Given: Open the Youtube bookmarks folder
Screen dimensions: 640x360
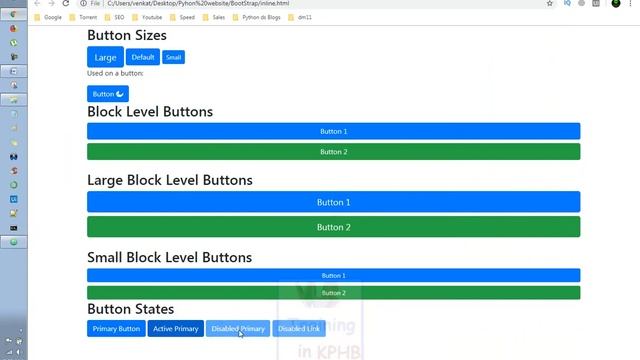Looking at the screenshot, I should (x=147, y=17).
